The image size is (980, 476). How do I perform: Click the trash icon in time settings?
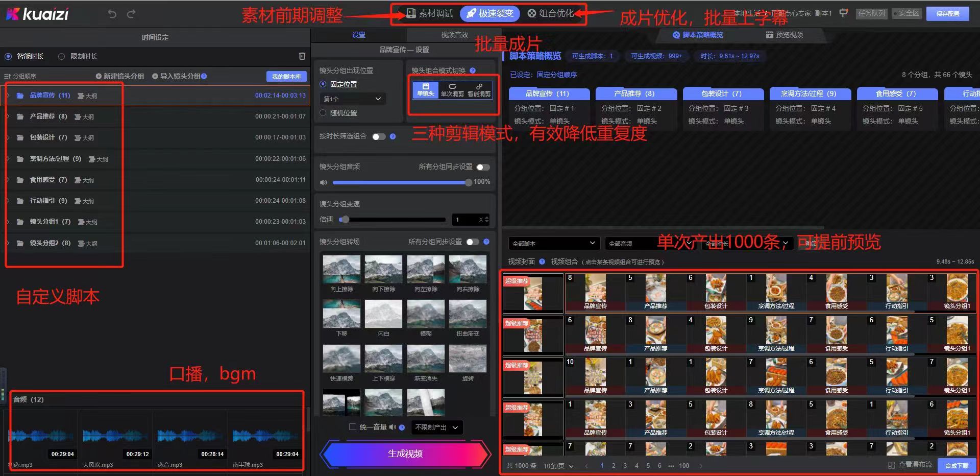click(x=302, y=56)
